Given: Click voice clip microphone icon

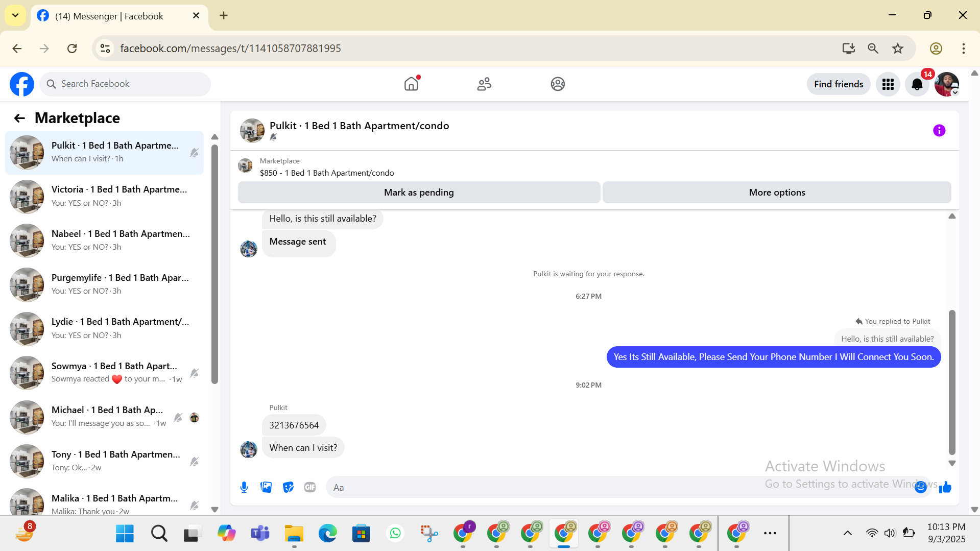Looking at the screenshot, I should point(244,487).
